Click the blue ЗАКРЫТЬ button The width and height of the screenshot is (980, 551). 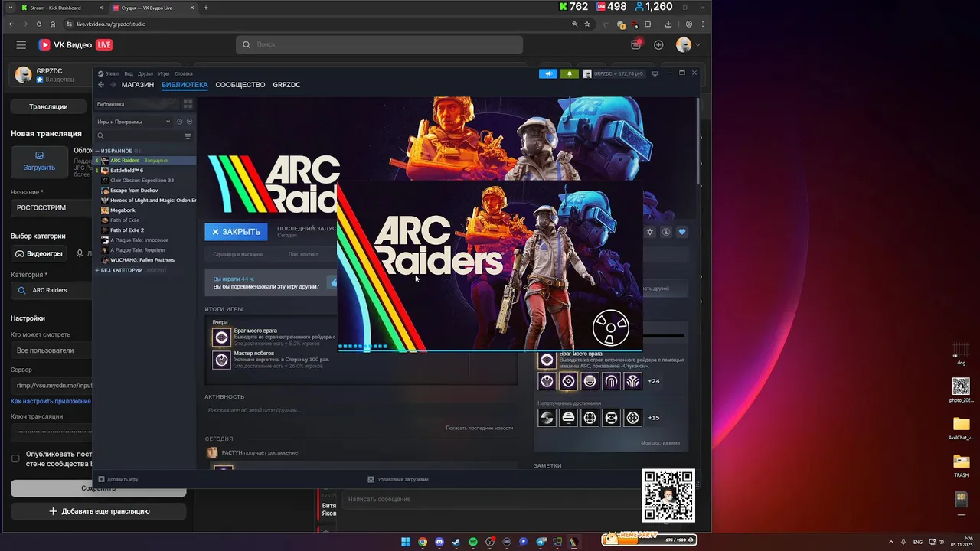coord(236,232)
